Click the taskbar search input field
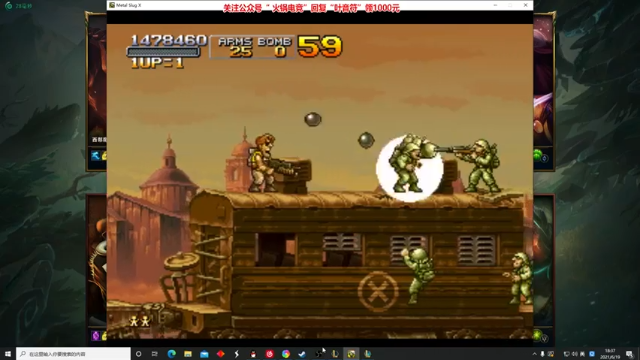The image size is (640, 360). pyautogui.click(x=73, y=354)
